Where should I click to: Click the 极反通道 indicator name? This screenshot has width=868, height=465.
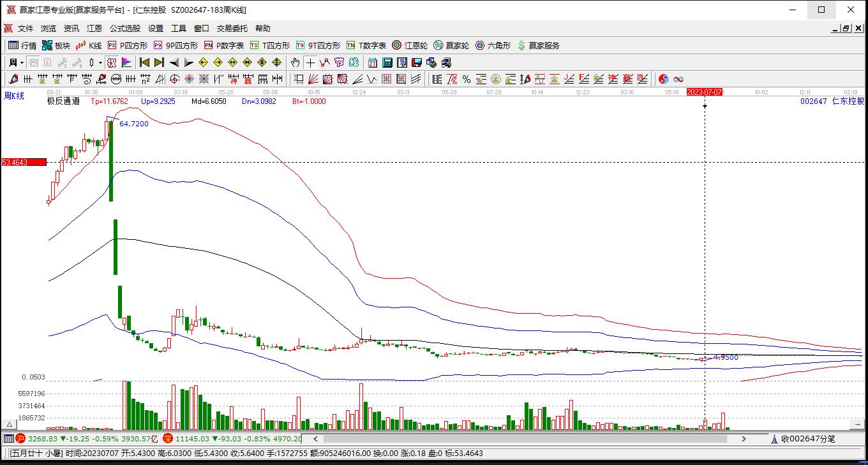click(x=63, y=101)
